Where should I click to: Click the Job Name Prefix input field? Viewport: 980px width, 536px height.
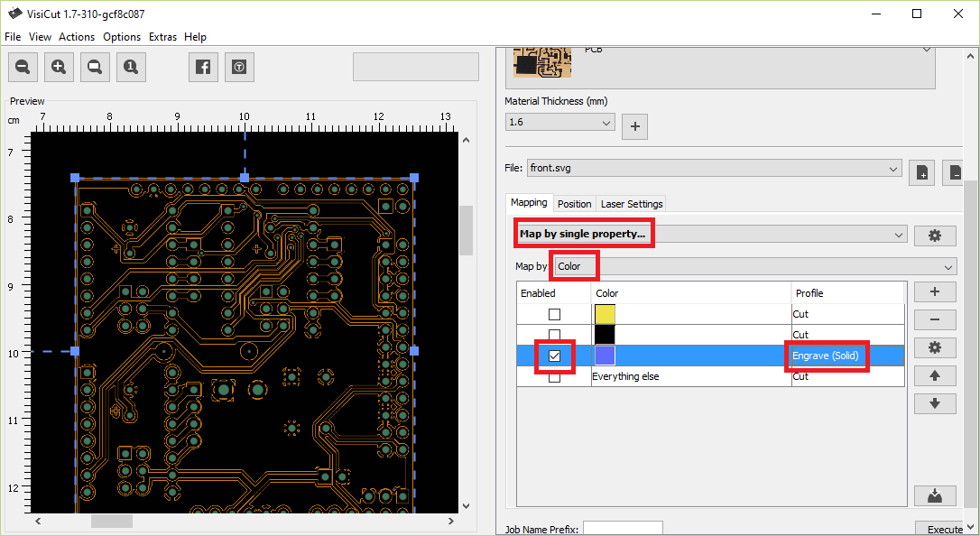click(x=623, y=529)
